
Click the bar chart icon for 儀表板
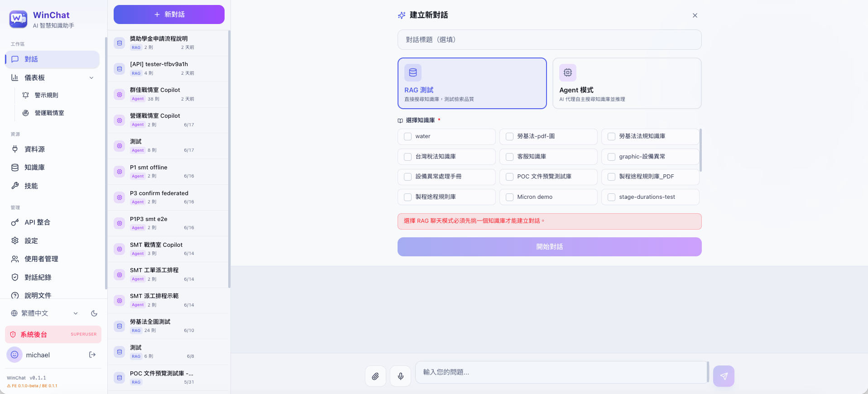(x=15, y=77)
